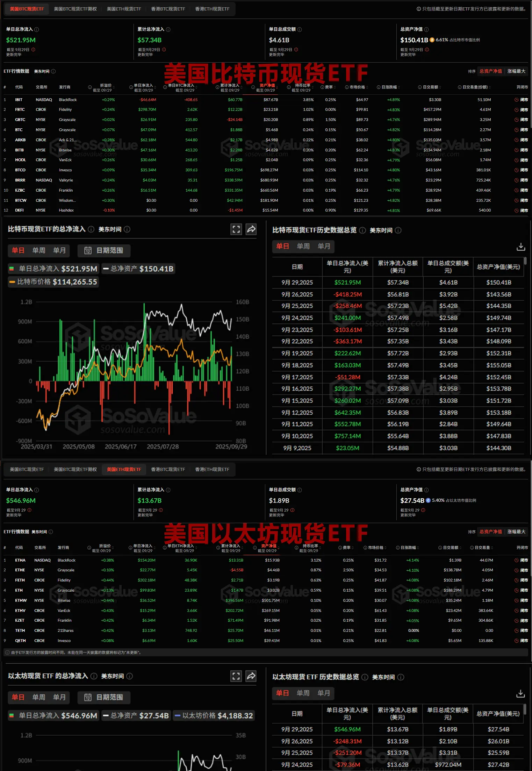
Task: Open the GBTC ticker in Bitcoin ETF table
Action: (x=20, y=120)
